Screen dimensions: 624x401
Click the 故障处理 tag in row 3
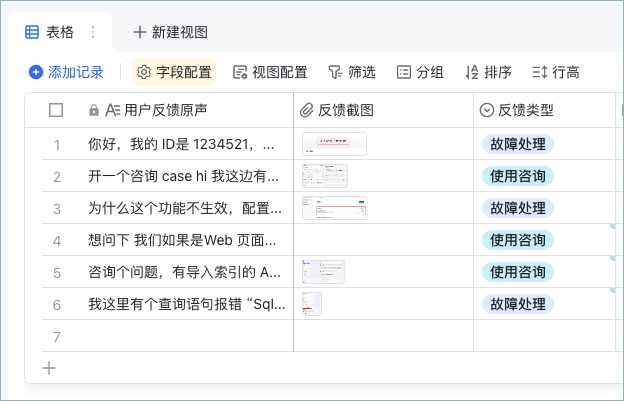[518, 208]
